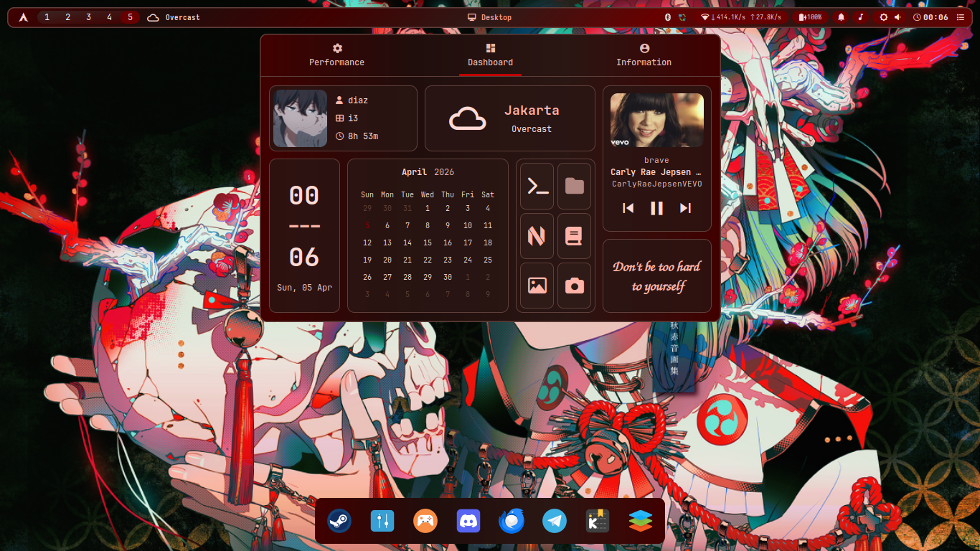This screenshot has width=980, height=551.
Task: Open the music note player icon
Action: (x=860, y=17)
